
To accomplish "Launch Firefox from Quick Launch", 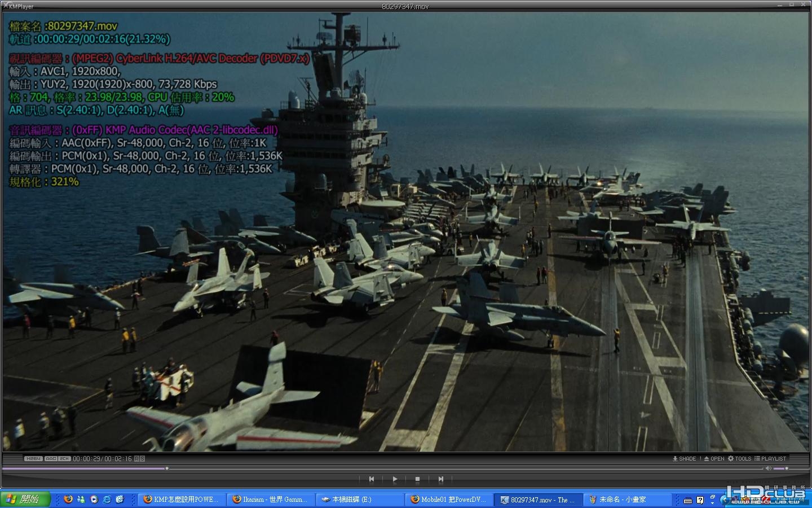I will (x=68, y=499).
